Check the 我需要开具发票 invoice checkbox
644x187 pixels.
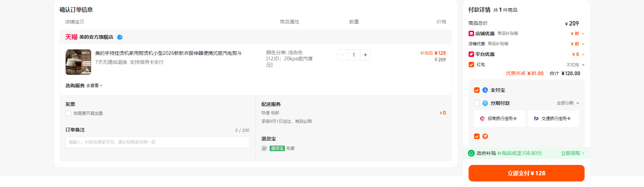[x=68, y=114]
